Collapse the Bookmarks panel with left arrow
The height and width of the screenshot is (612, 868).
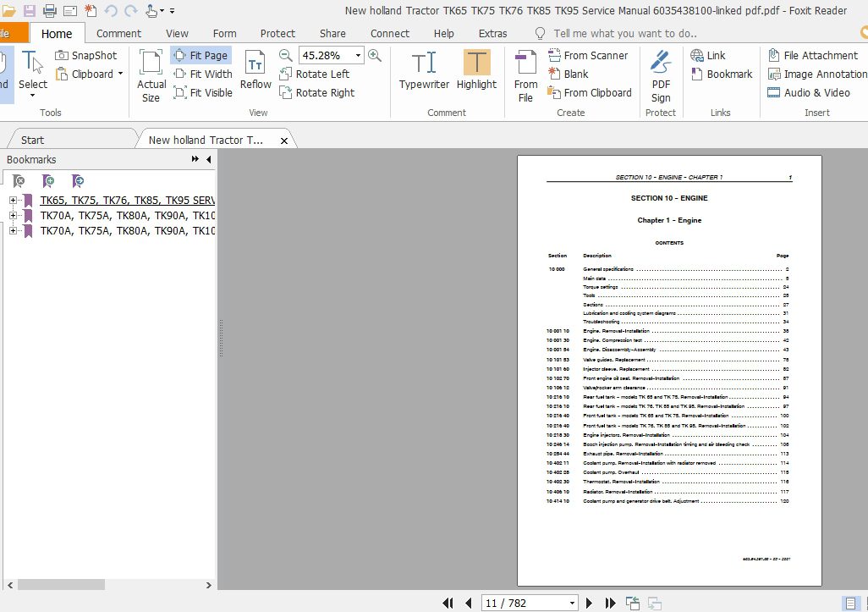point(209,159)
